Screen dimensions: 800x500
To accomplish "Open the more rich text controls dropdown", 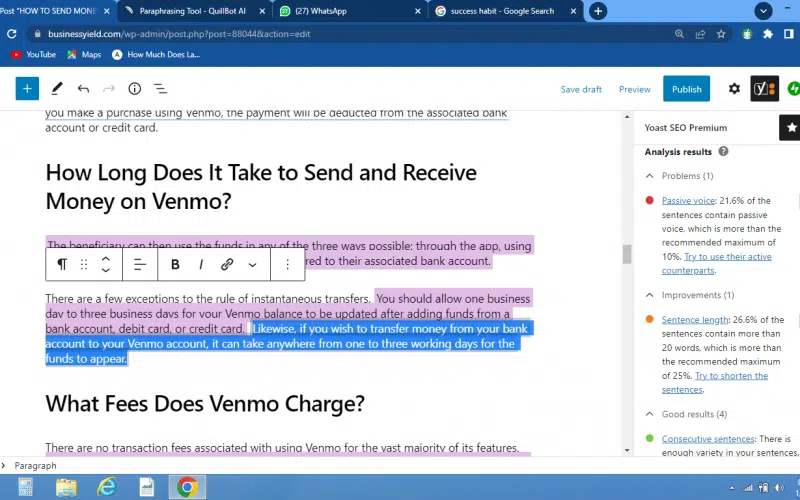I will click(252, 265).
